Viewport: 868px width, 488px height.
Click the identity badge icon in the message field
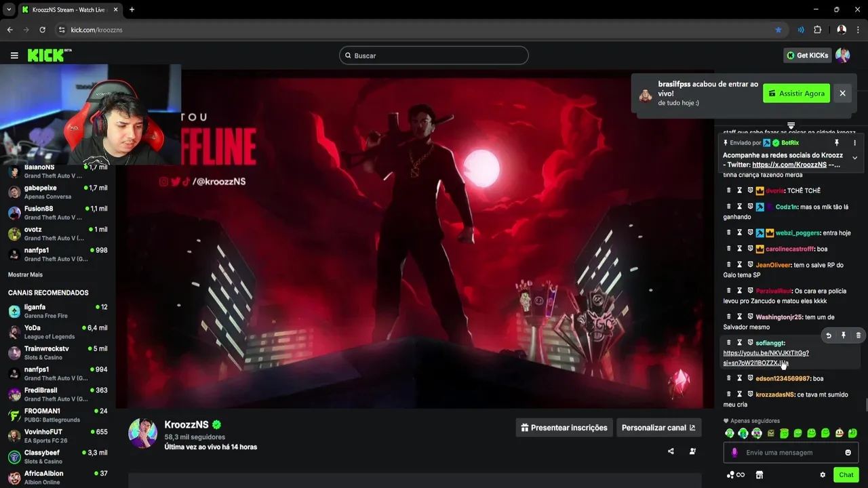(x=734, y=453)
